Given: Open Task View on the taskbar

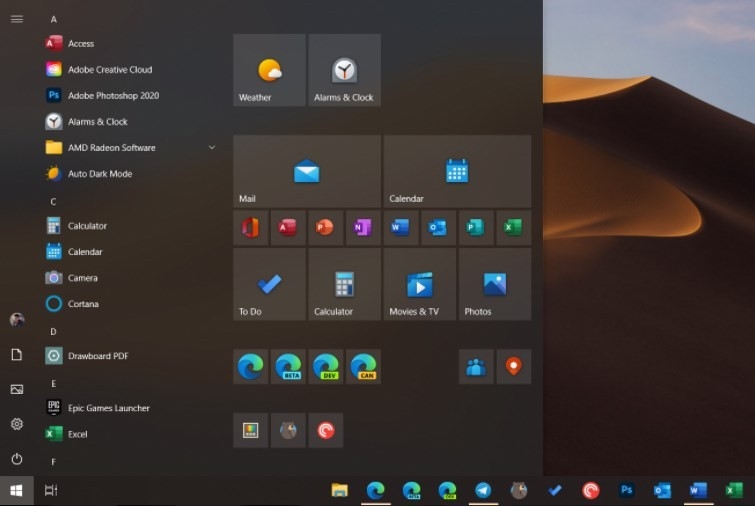Looking at the screenshot, I should coord(51,491).
